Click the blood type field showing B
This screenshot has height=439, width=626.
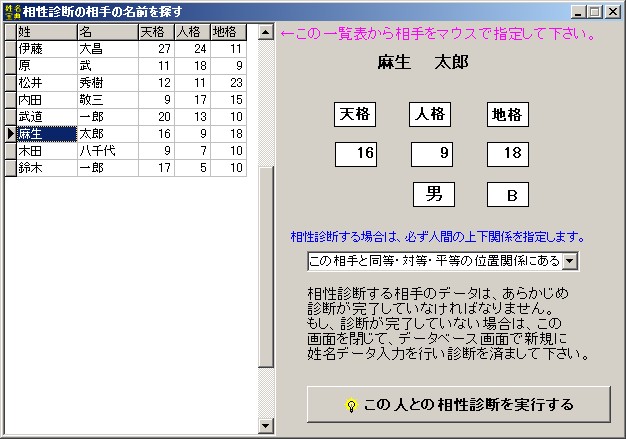point(508,195)
